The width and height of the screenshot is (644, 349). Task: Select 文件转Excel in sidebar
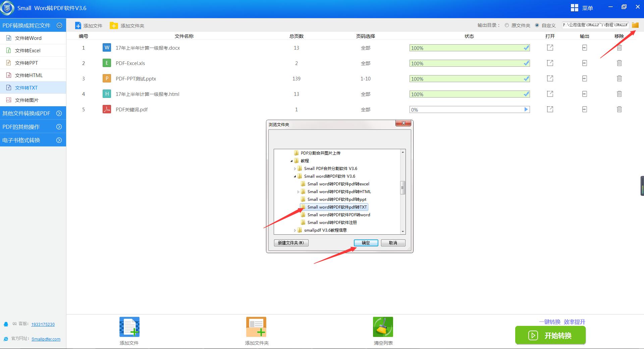[33, 50]
